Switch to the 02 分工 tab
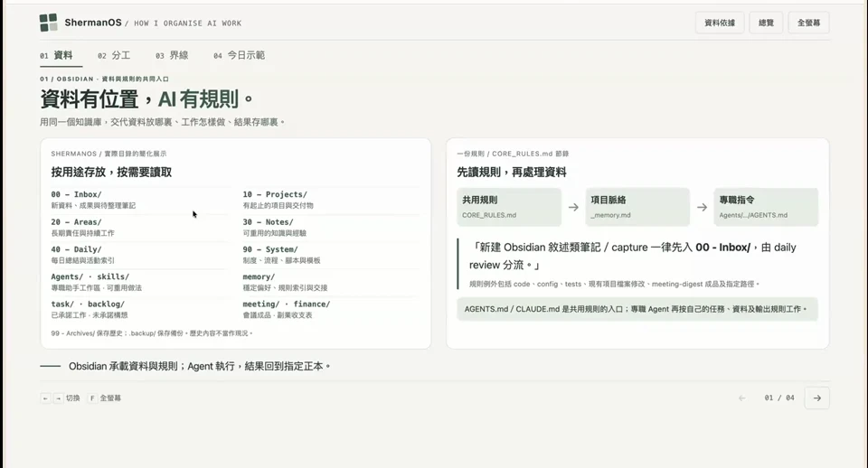Screen dimensions: 868x468 (x=114, y=55)
